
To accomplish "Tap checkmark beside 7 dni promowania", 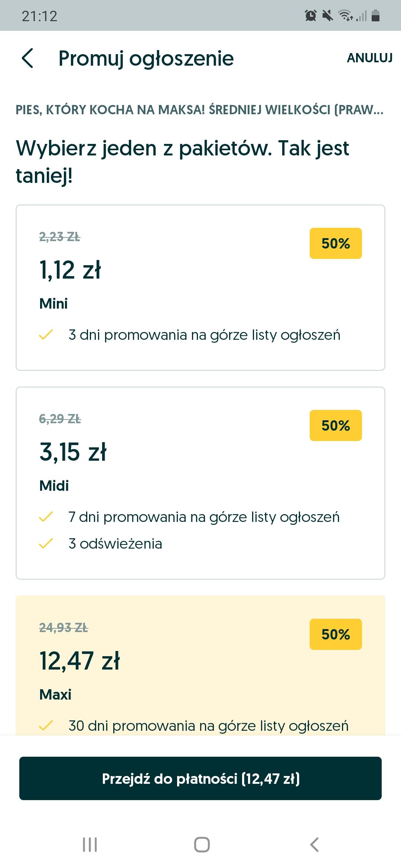I will 46,517.
